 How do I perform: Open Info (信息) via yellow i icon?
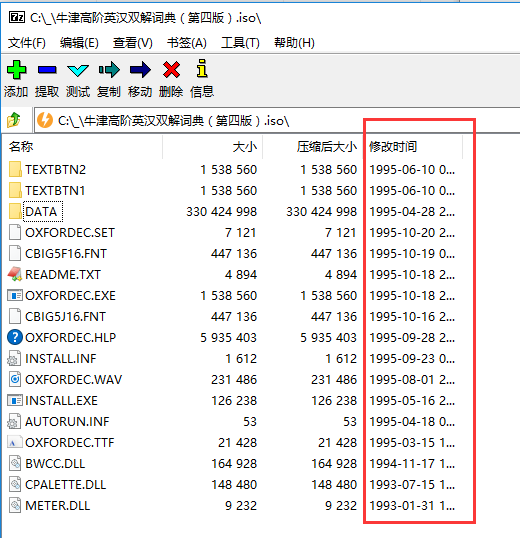[202, 68]
